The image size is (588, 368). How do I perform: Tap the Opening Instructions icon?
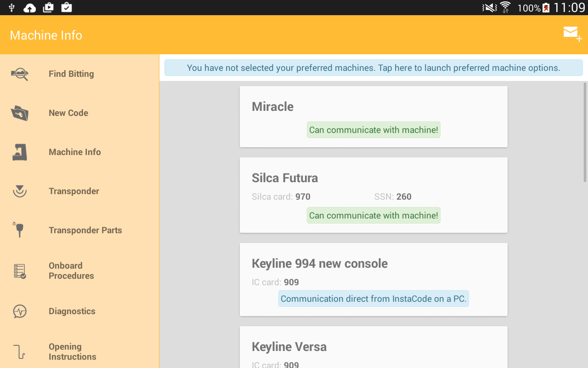point(19,351)
